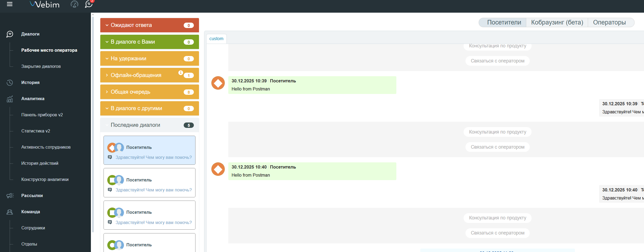The height and width of the screenshot is (252, 644).
Task: Click the Рассылки megaphone icon
Action: tap(10, 196)
